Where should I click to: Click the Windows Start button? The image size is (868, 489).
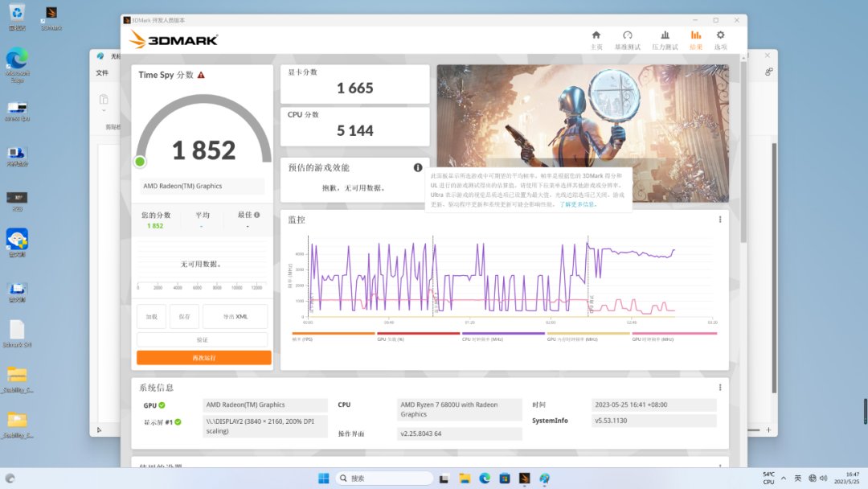[324, 479]
